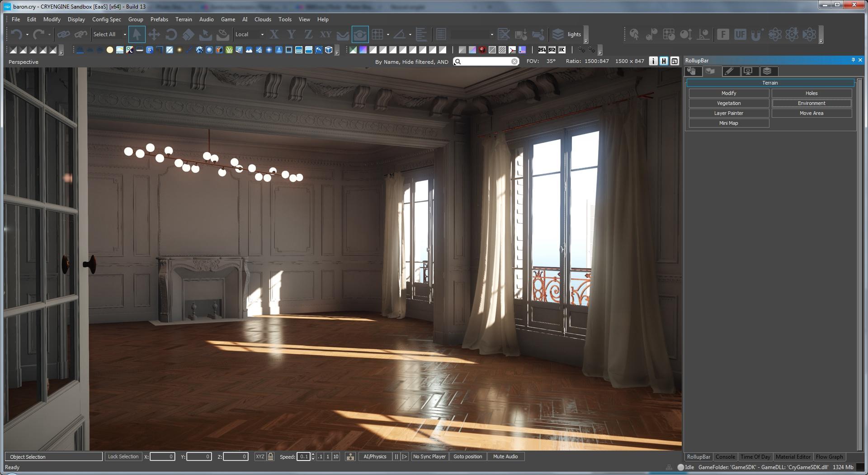This screenshot has height=475, width=868.
Task: Click the speed value up-arrow stepper
Action: pos(313,454)
